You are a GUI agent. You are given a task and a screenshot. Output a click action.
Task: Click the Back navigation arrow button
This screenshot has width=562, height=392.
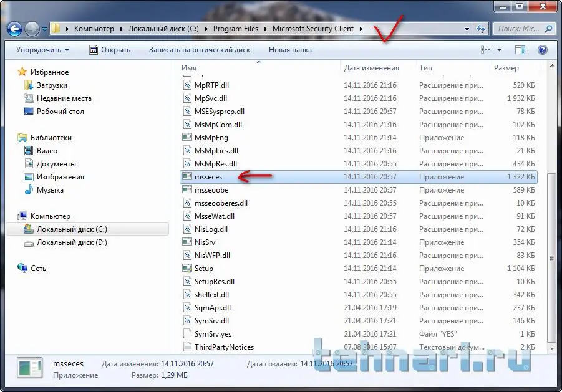(x=15, y=29)
